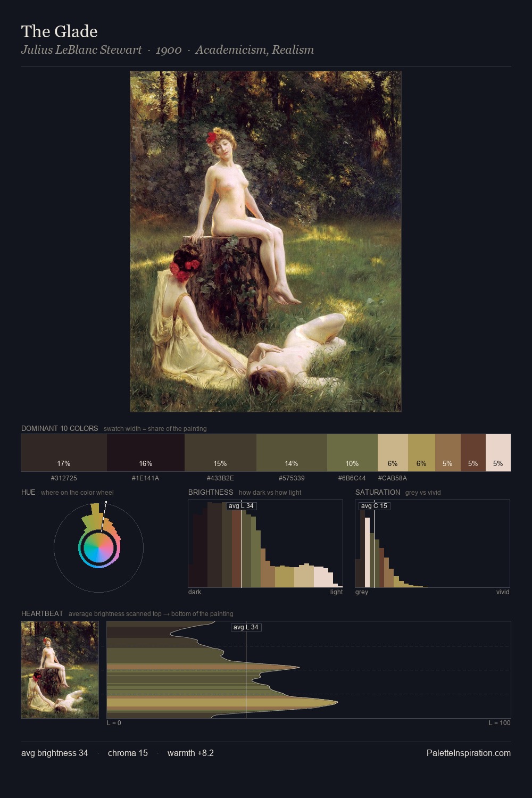
Task: Open the main painting image
Action: click(x=265, y=242)
